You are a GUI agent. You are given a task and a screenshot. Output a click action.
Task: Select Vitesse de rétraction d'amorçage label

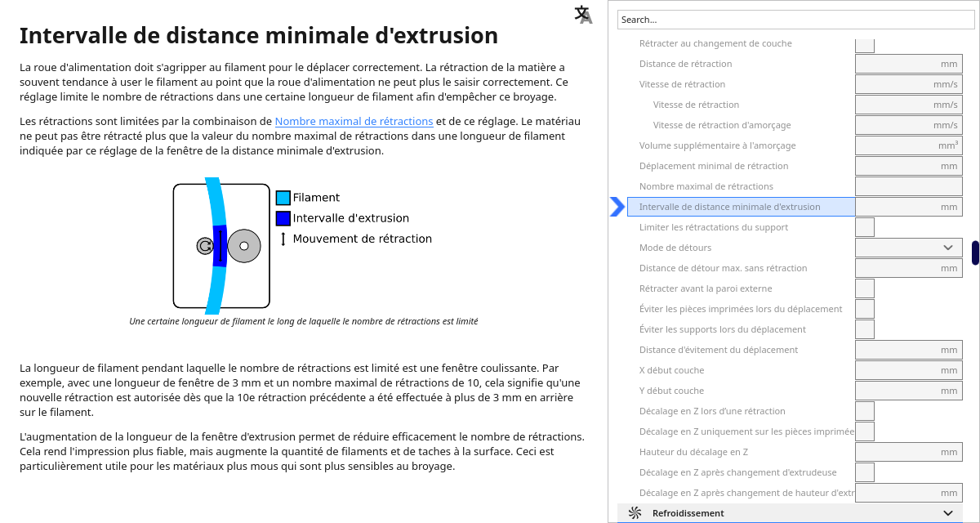[722, 125]
